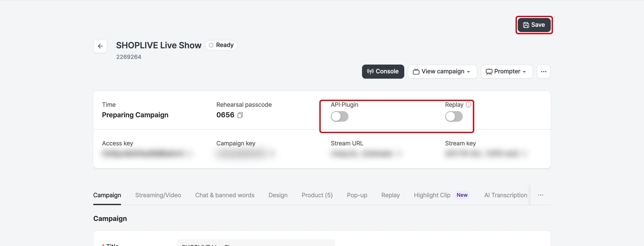Toggle the Replay switch
This screenshot has height=246, width=644.
tap(454, 116)
